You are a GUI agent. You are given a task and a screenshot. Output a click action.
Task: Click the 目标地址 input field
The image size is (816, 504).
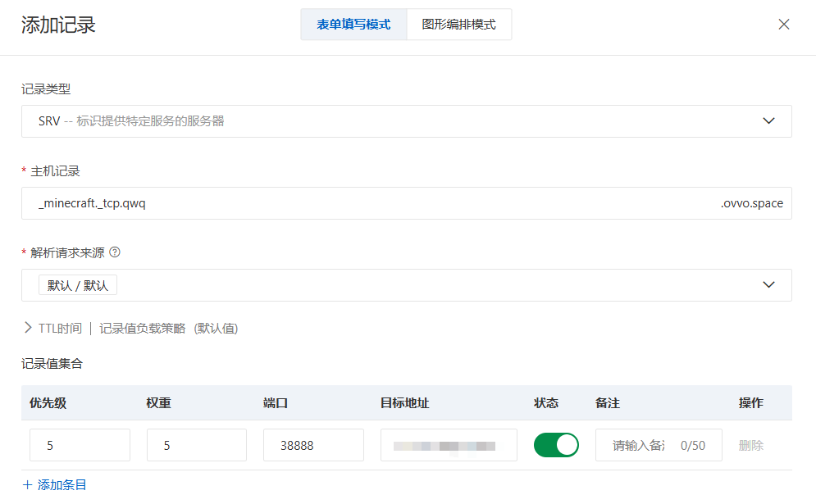(x=449, y=446)
